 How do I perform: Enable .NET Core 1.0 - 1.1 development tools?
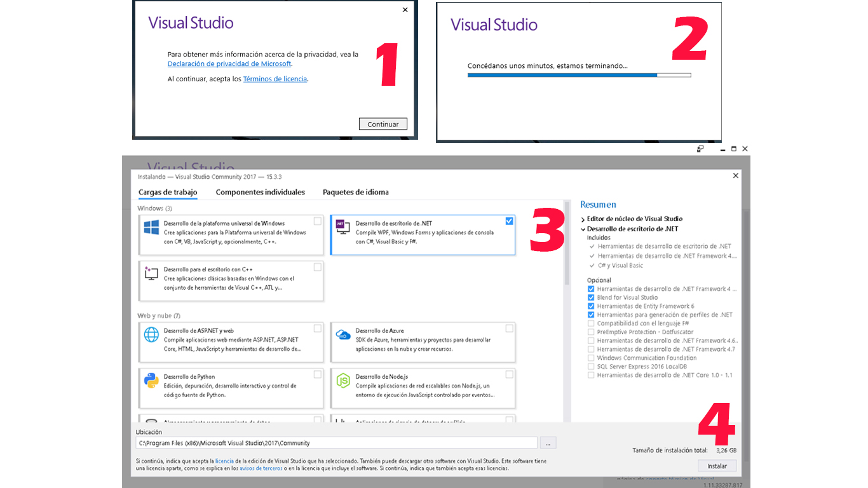click(591, 375)
